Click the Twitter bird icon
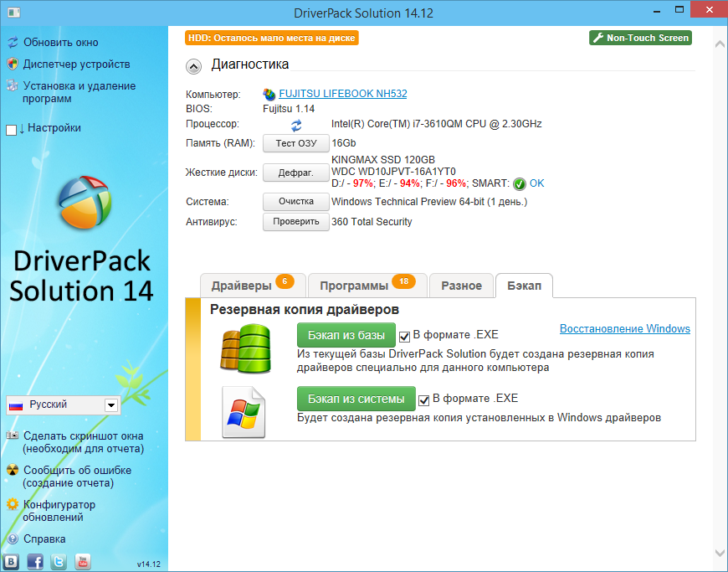 tap(59, 562)
